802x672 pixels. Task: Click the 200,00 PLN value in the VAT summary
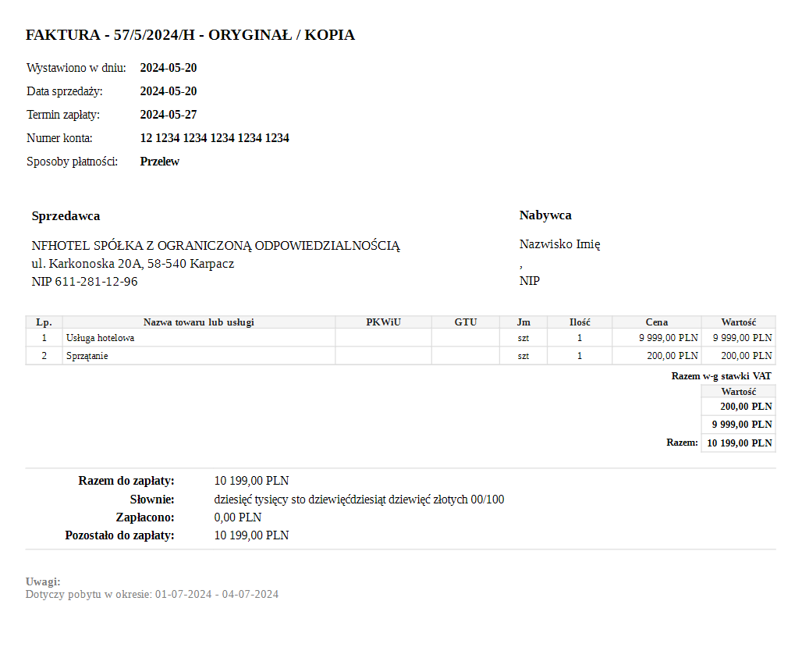pyautogui.click(x=739, y=407)
